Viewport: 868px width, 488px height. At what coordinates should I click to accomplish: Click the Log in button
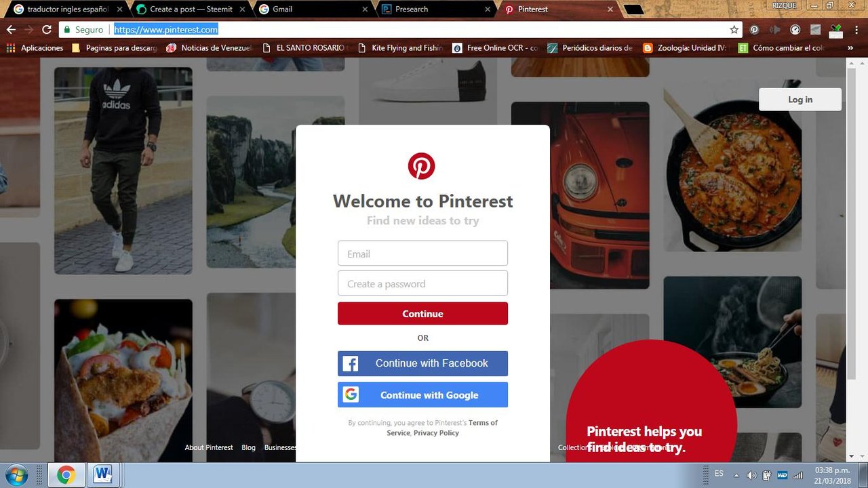click(x=800, y=100)
